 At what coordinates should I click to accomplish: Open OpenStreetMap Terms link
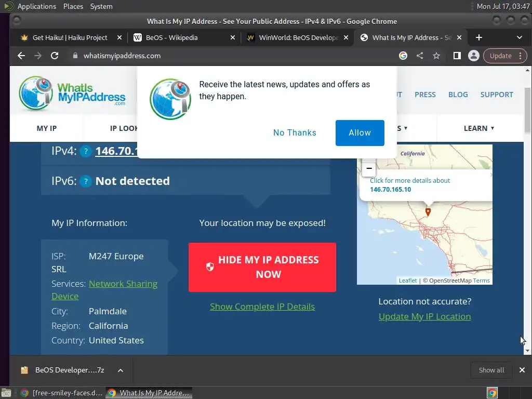point(481,281)
